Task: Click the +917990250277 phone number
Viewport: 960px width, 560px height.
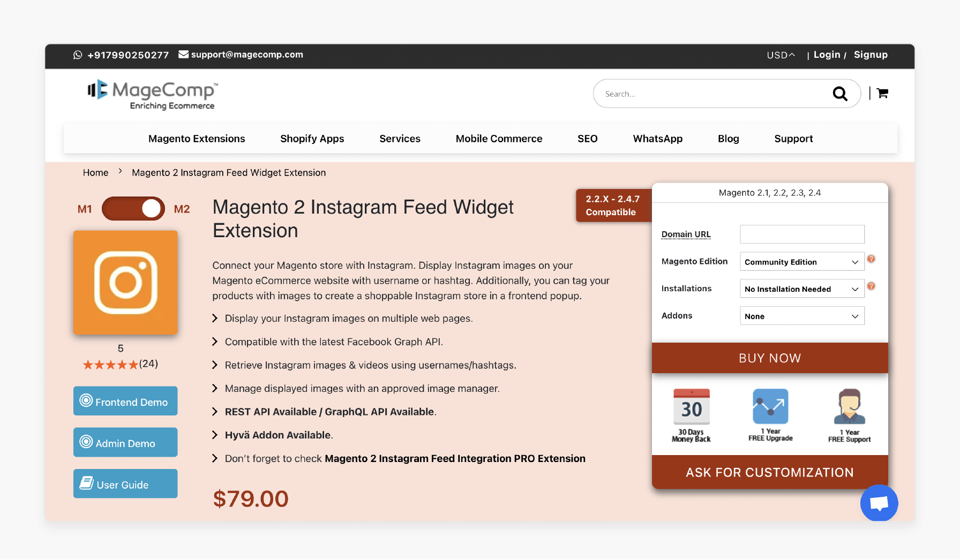Action: click(128, 55)
